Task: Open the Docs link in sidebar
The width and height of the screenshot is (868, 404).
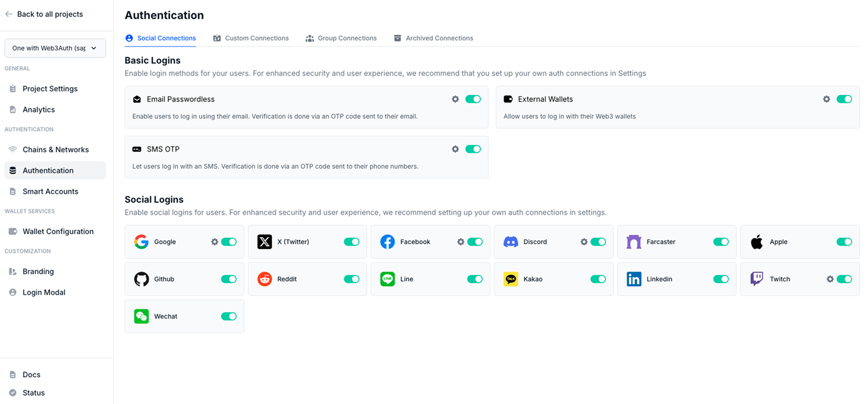Action: pyautogui.click(x=31, y=375)
